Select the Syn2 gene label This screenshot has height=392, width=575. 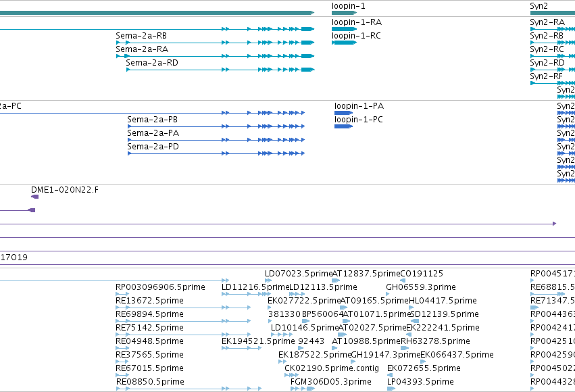tap(539, 6)
